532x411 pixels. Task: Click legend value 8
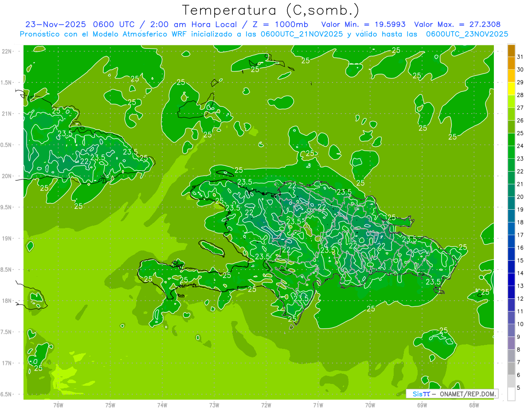click(519, 349)
